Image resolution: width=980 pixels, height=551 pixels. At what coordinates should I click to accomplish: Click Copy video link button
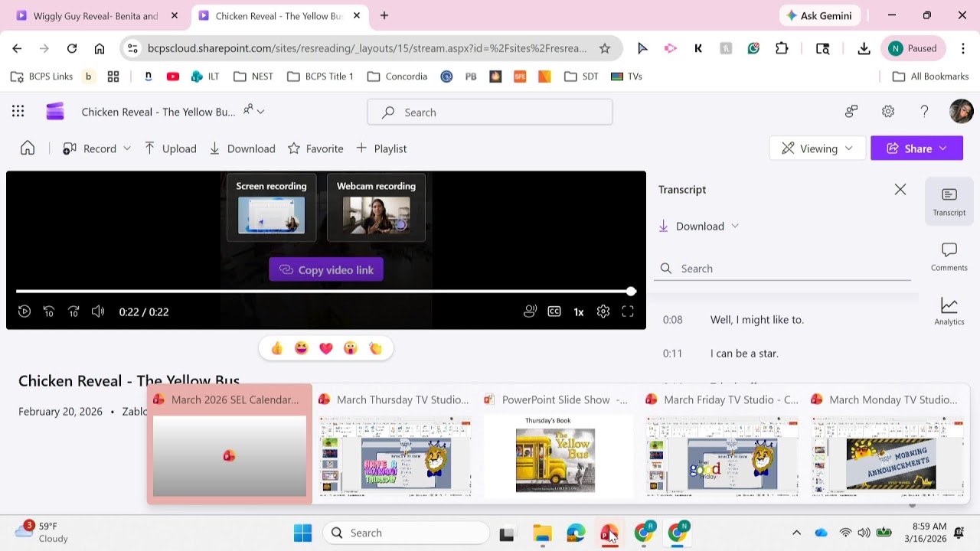click(326, 269)
